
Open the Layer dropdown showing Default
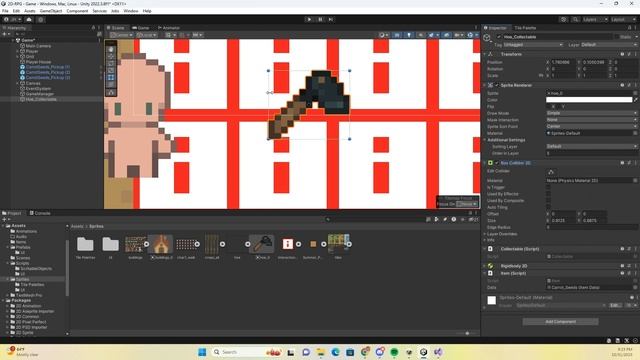[609, 44]
